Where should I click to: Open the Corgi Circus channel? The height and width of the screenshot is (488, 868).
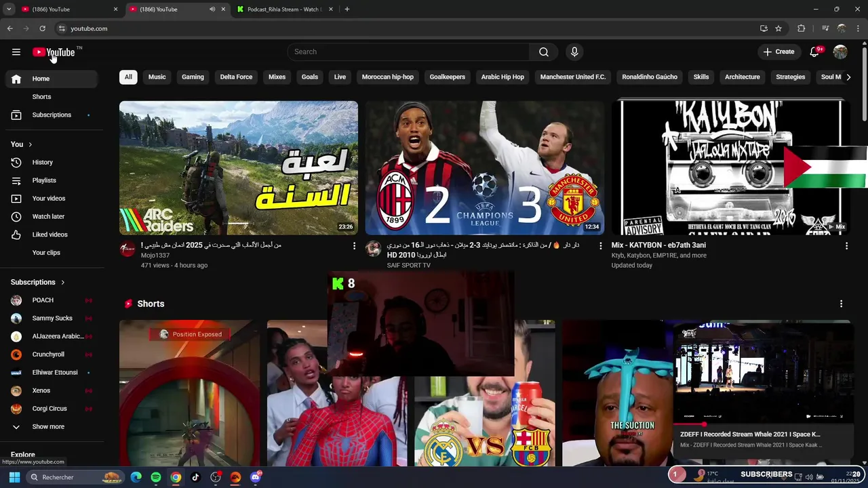pyautogui.click(x=51, y=409)
